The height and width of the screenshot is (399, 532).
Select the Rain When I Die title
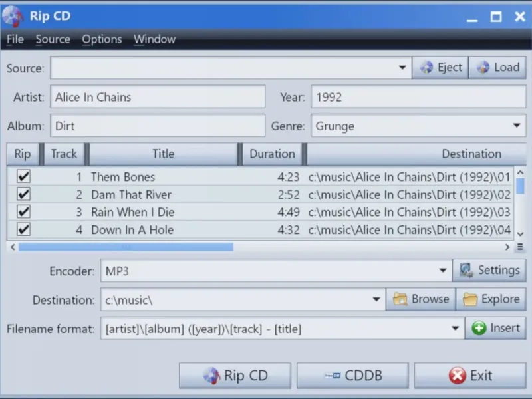coord(132,212)
